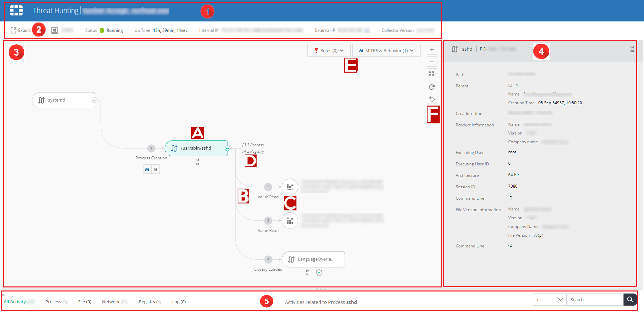
Task: Open the 'Is' search operator dropdown
Action: tap(550, 300)
